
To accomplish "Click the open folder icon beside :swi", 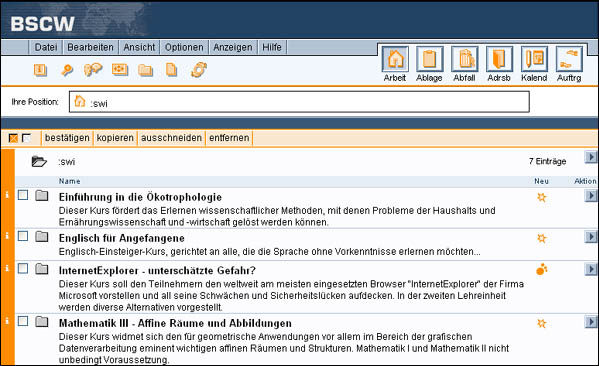I will tap(39, 161).
